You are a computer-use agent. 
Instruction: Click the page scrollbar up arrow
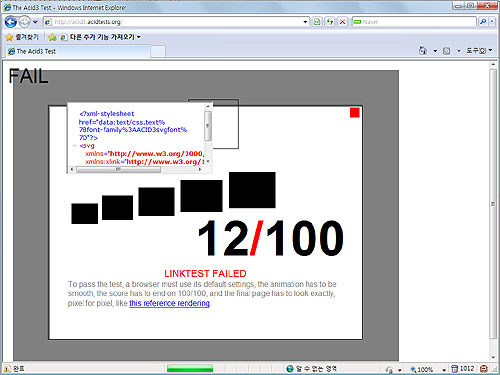493,65
